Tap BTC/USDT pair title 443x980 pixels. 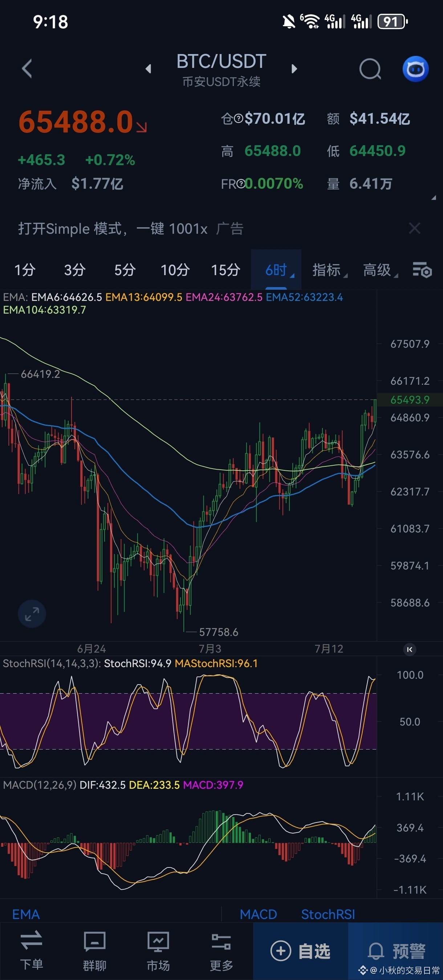click(x=221, y=61)
